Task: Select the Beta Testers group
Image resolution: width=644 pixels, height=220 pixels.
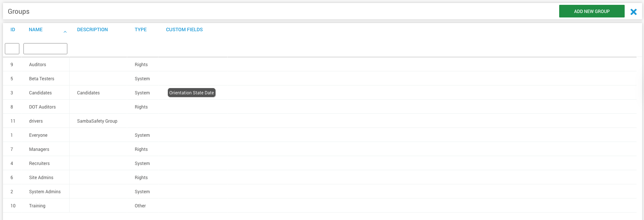Action: click(42, 79)
